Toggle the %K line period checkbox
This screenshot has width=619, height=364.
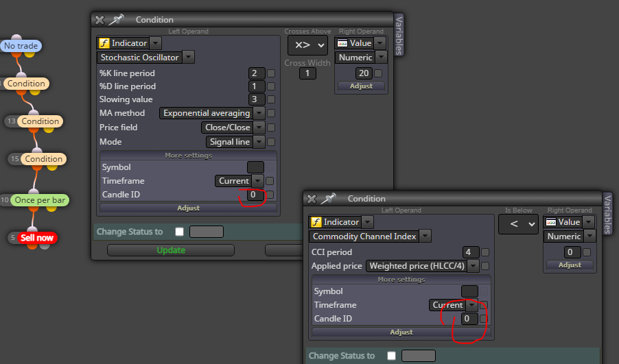[x=271, y=73]
